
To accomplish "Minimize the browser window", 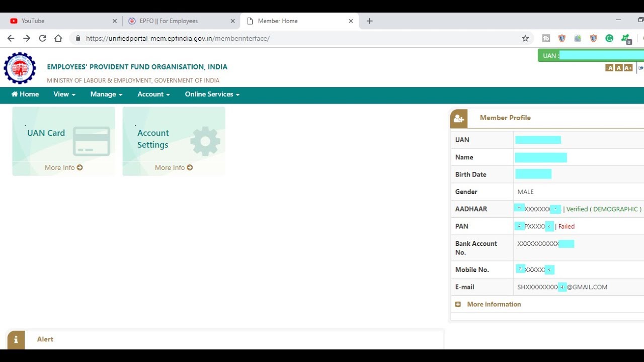I will (618, 20).
